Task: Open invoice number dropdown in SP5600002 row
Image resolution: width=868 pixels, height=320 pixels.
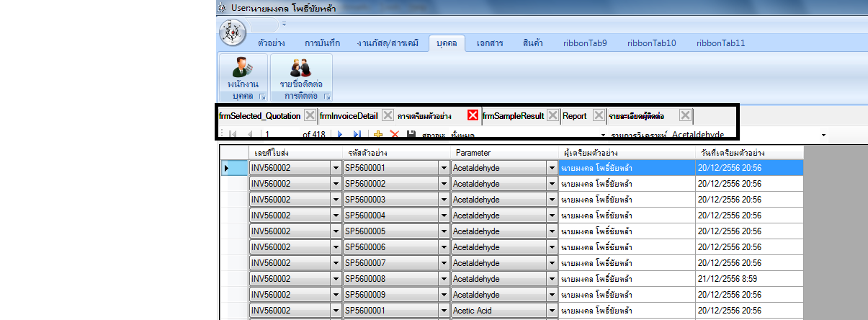Action: pos(335,184)
